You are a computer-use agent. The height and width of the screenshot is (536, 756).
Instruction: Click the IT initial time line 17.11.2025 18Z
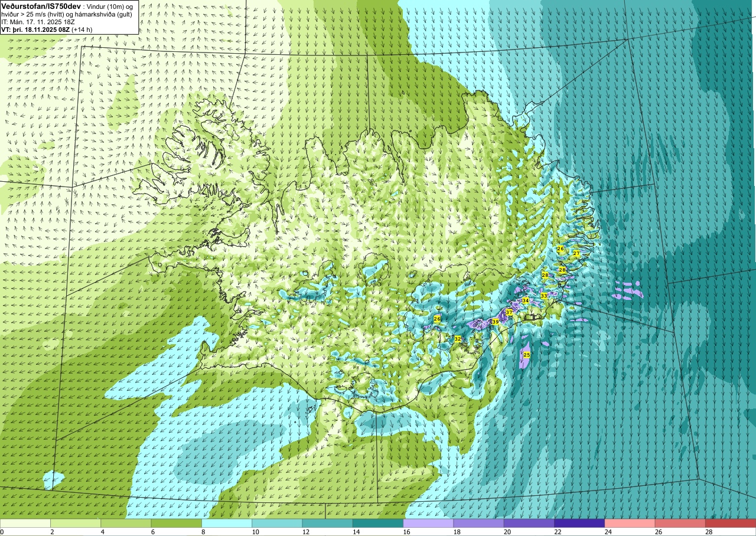tap(38, 22)
